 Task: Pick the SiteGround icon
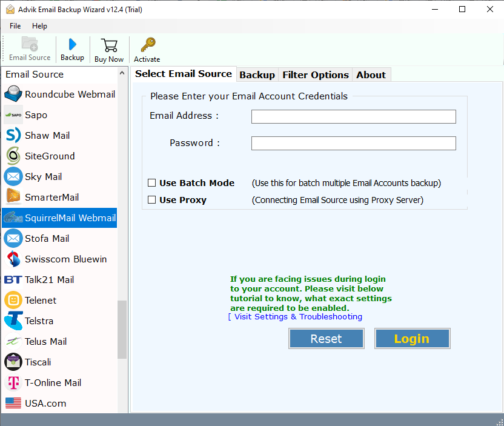(x=13, y=156)
